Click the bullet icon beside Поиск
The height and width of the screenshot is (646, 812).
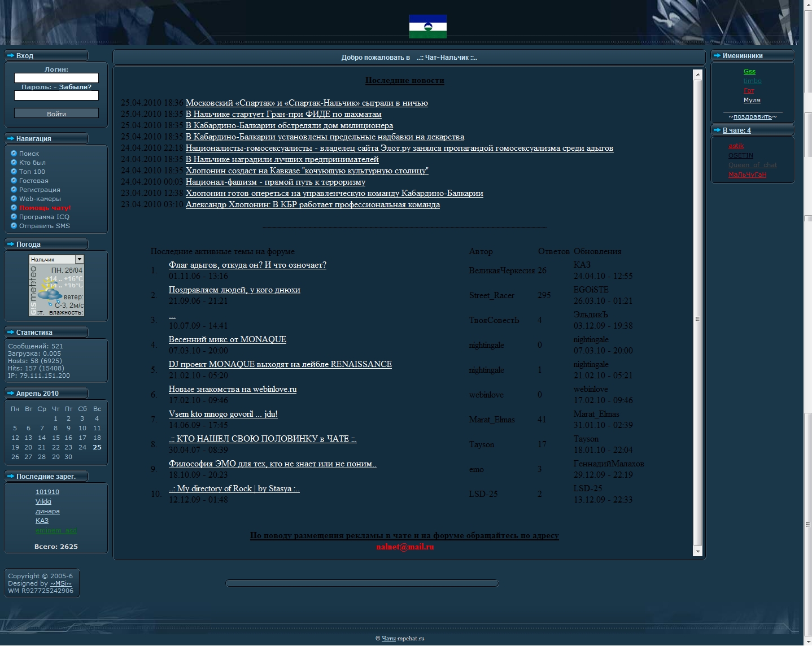14,153
